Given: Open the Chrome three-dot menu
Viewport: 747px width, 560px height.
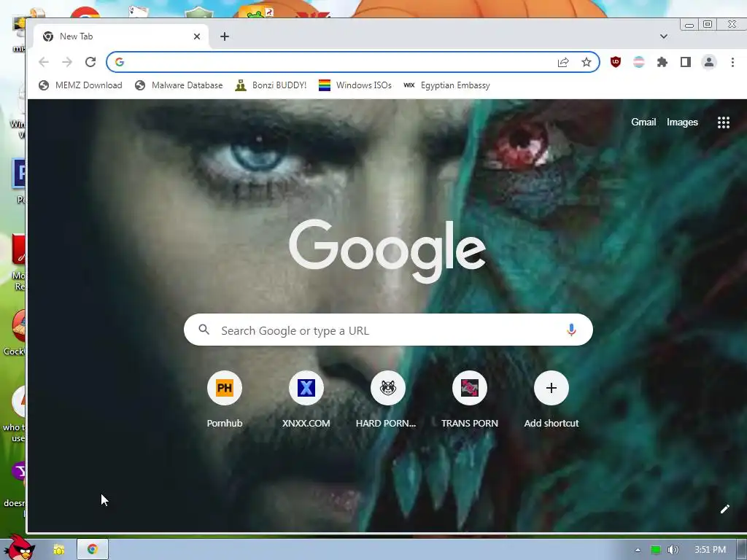Looking at the screenshot, I should coord(732,62).
